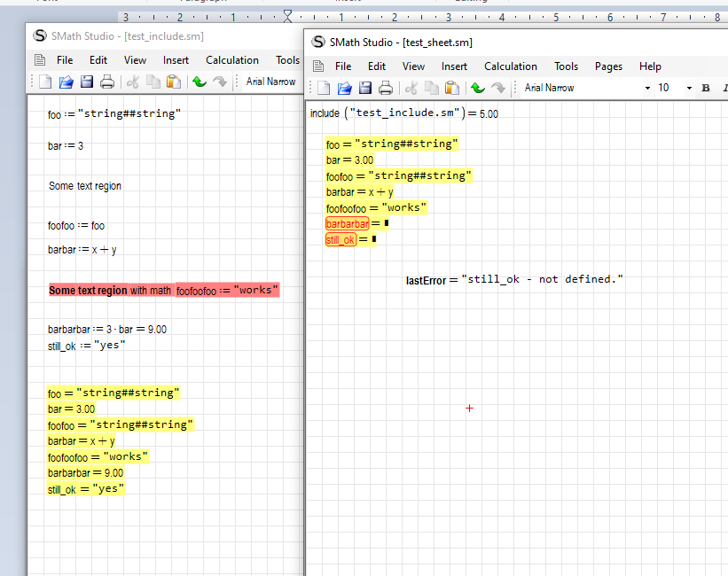This screenshot has height=576, width=728.
Task: Select the still_ok error region
Action: tap(341, 239)
